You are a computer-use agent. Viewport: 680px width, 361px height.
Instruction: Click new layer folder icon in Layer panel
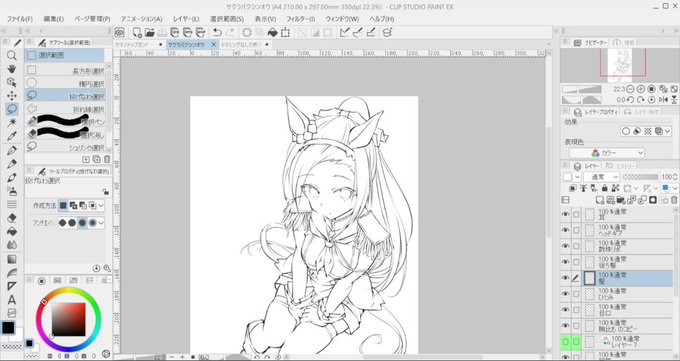[x=621, y=200]
